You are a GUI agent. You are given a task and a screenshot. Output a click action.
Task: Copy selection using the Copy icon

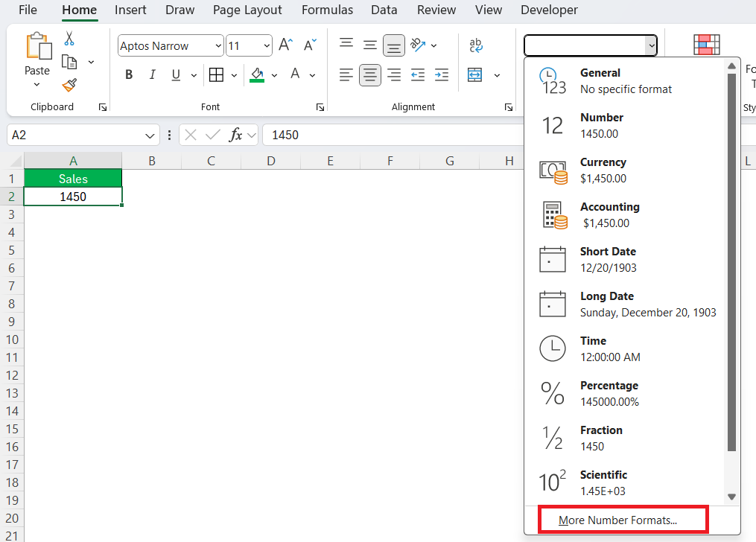pyautogui.click(x=69, y=62)
